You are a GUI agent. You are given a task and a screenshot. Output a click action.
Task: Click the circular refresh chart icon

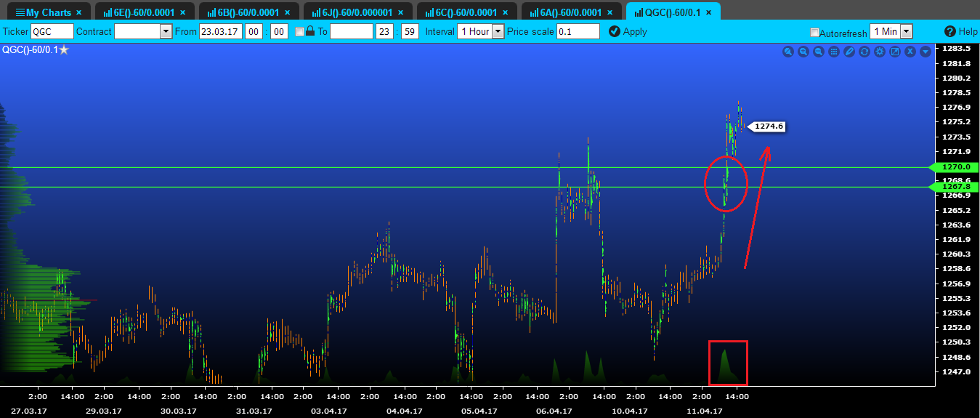[864, 52]
